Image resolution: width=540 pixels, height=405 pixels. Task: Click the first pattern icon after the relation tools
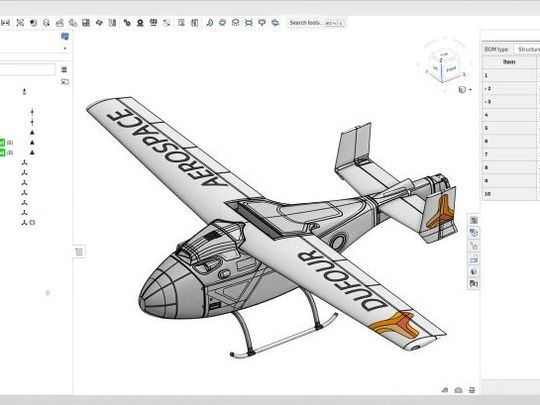tap(181, 23)
